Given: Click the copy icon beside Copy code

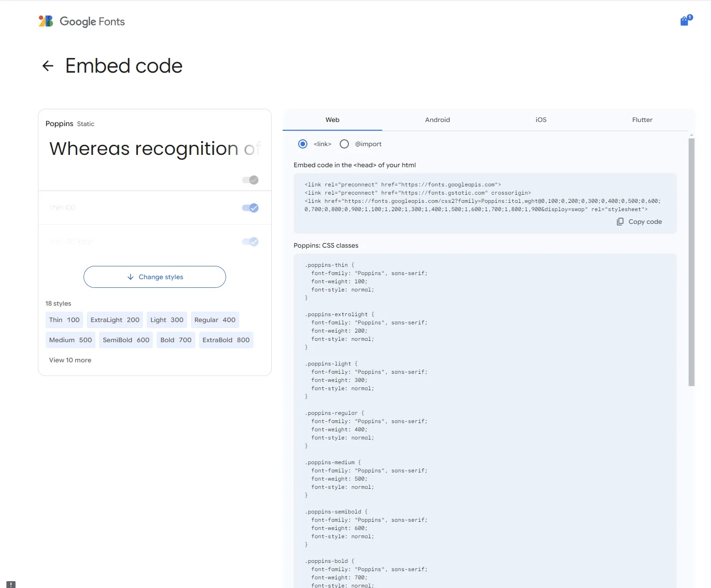Looking at the screenshot, I should pos(620,222).
